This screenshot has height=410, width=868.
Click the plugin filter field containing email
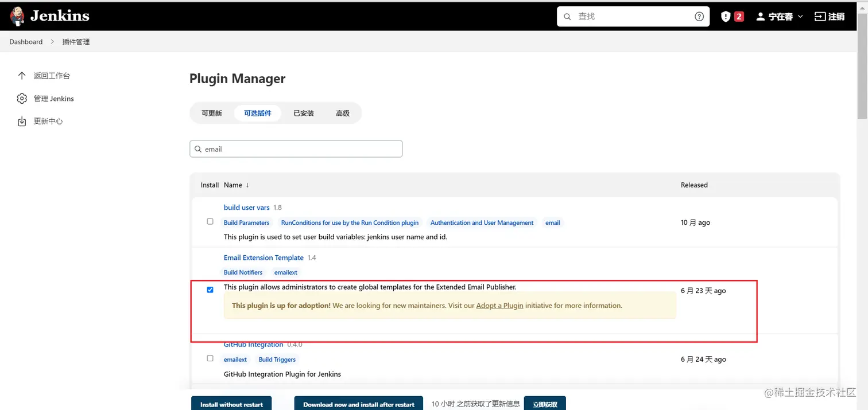[296, 149]
